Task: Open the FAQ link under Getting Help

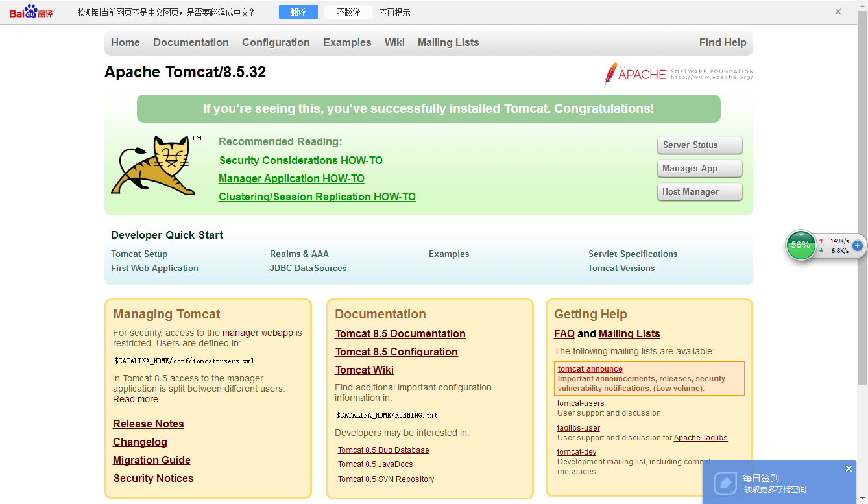Action: point(564,333)
